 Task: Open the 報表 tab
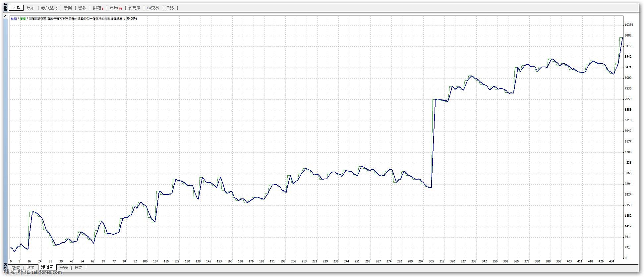coord(64,268)
